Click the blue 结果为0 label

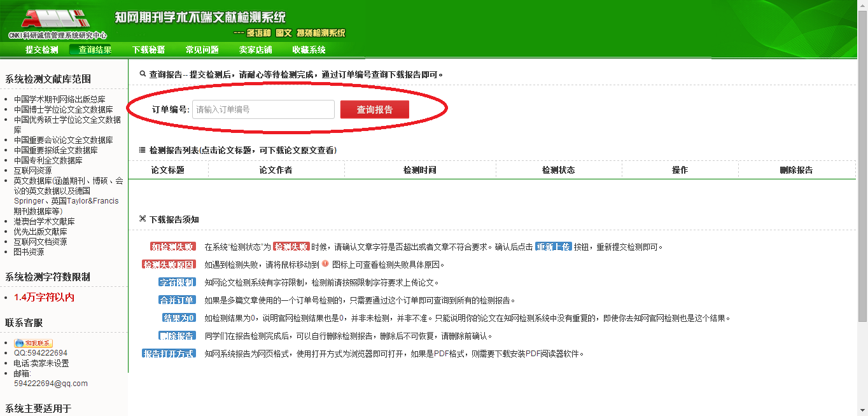click(x=179, y=318)
